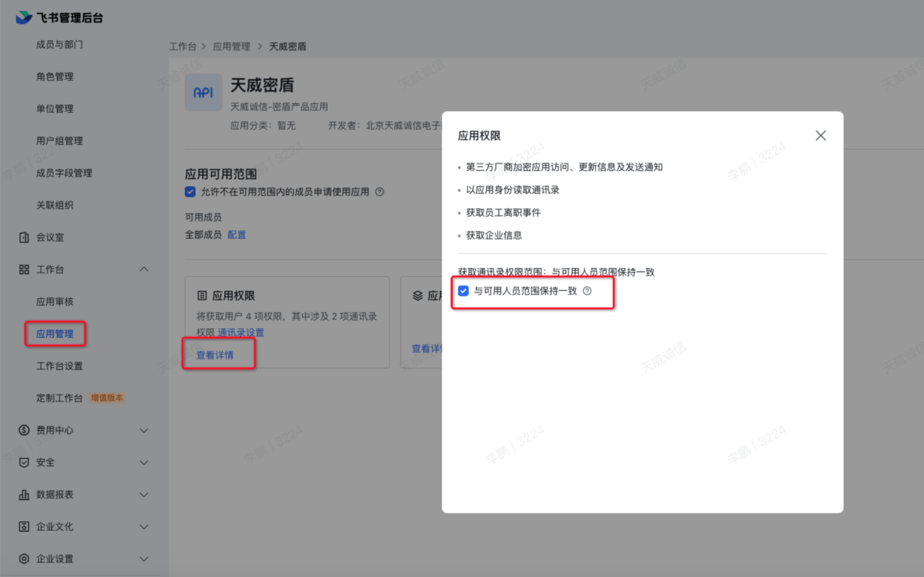
Task: Click the 增值版本 badge
Action: pos(108,398)
